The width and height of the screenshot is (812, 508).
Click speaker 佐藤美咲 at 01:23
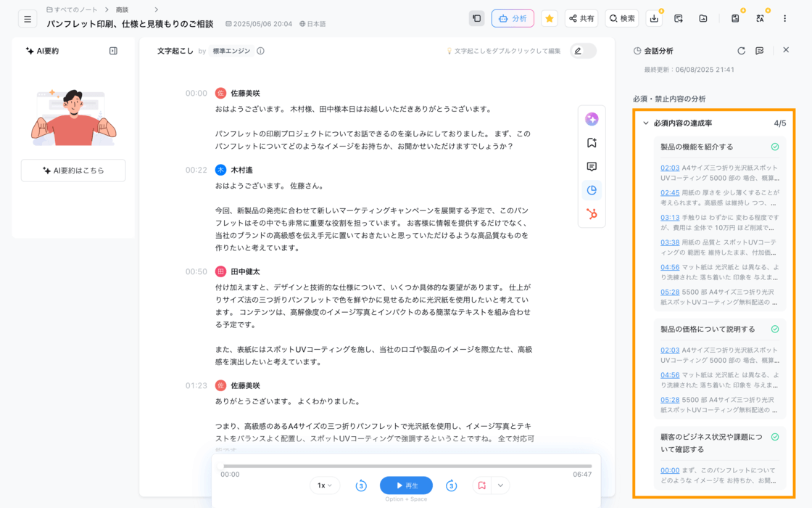pos(245,385)
